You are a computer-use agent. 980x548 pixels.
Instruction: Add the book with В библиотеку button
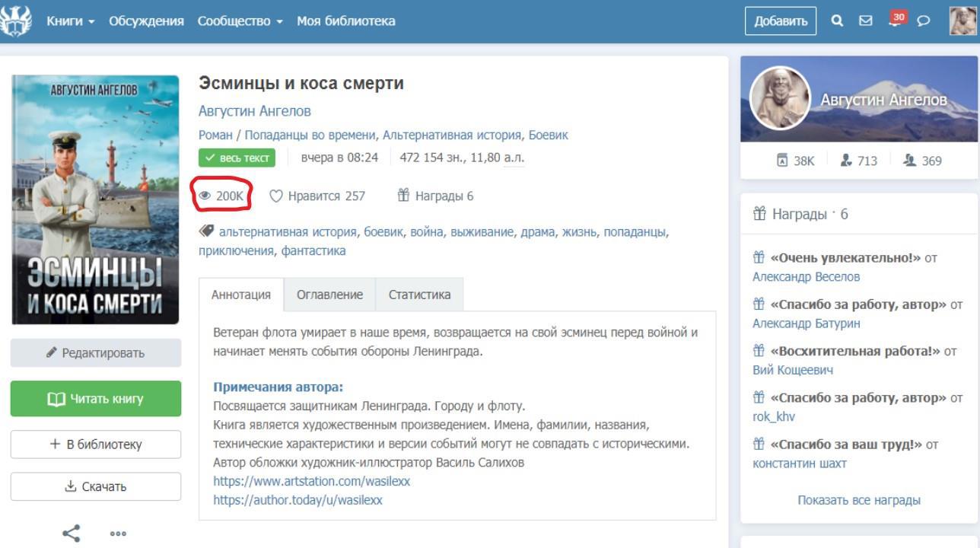[x=96, y=444]
